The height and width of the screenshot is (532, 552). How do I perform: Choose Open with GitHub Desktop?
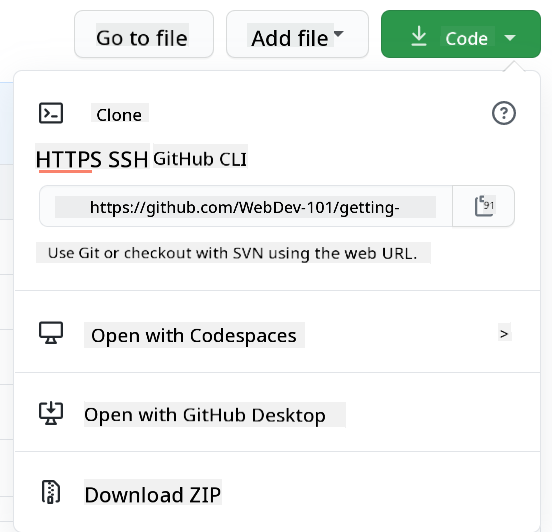point(205,415)
